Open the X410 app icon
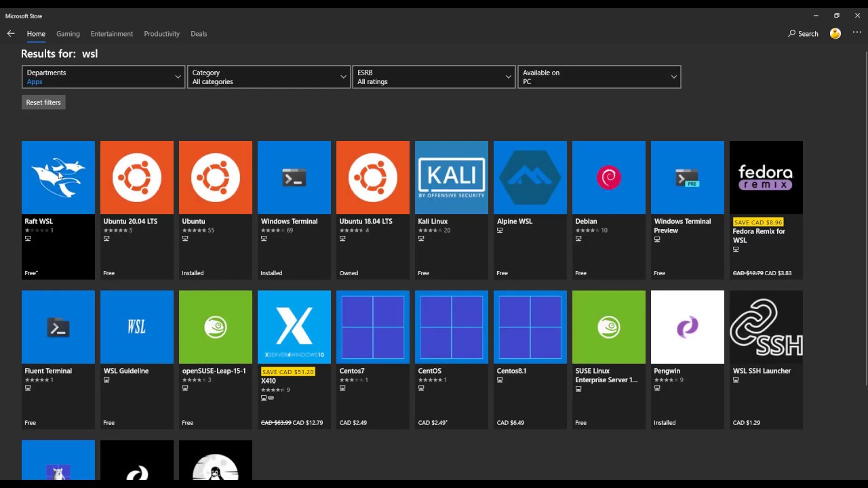868x488 pixels. pyautogui.click(x=294, y=327)
